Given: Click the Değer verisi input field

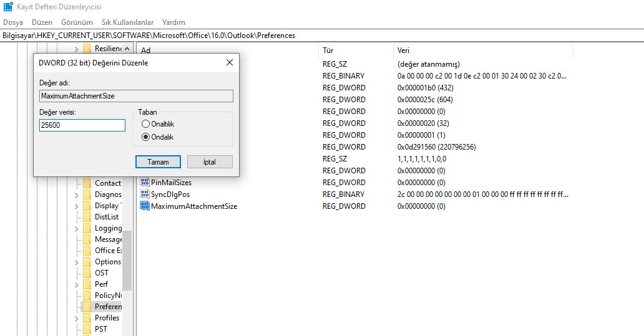Looking at the screenshot, I should click(x=82, y=125).
